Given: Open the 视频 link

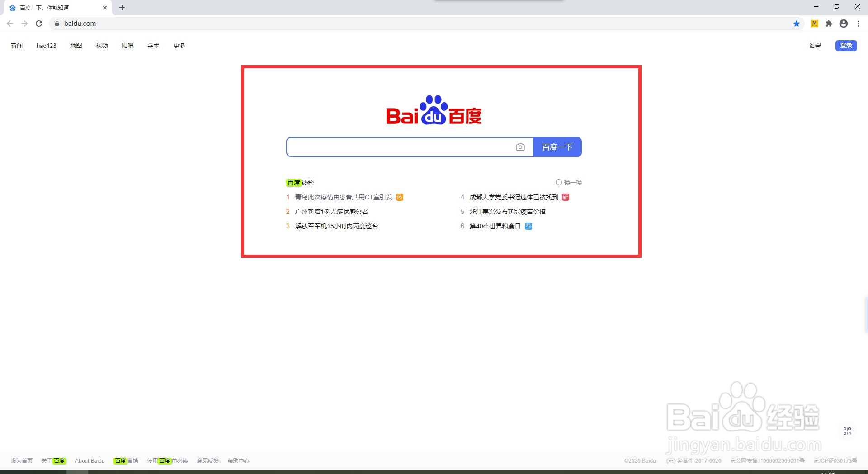Looking at the screenshot, I should (102, 46).
